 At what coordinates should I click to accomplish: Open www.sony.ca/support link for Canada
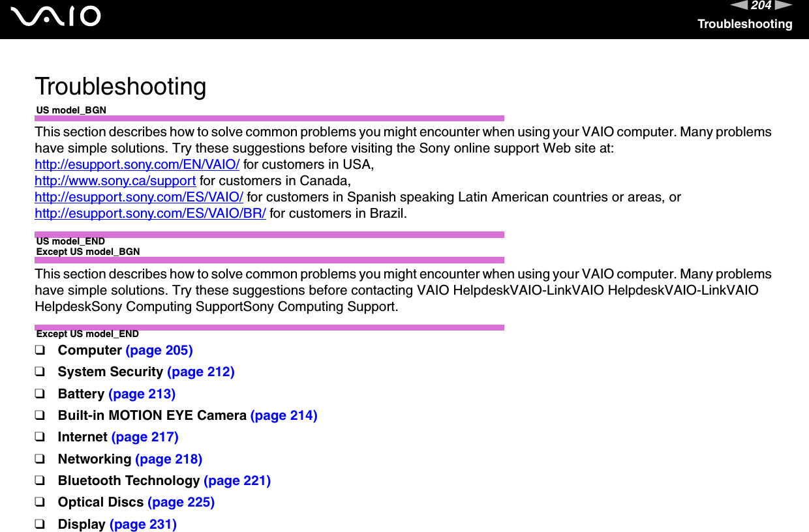115,181
